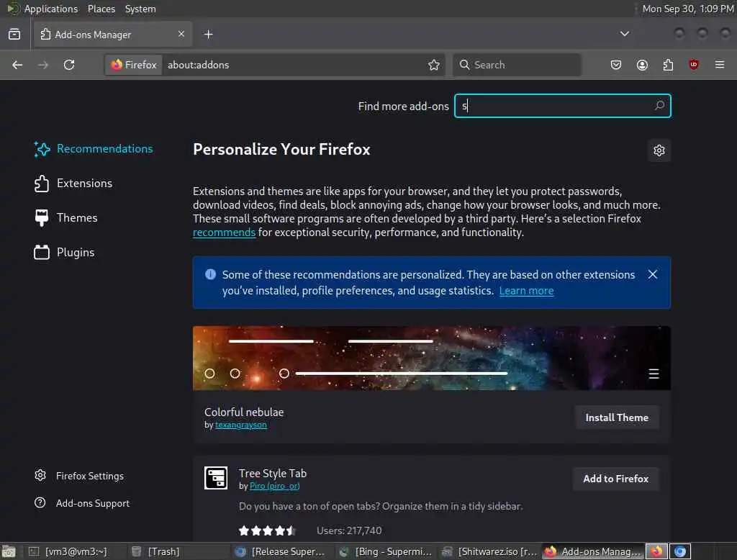
Task: Open the Piro (piro_or) author link
Action: [274, 486]
